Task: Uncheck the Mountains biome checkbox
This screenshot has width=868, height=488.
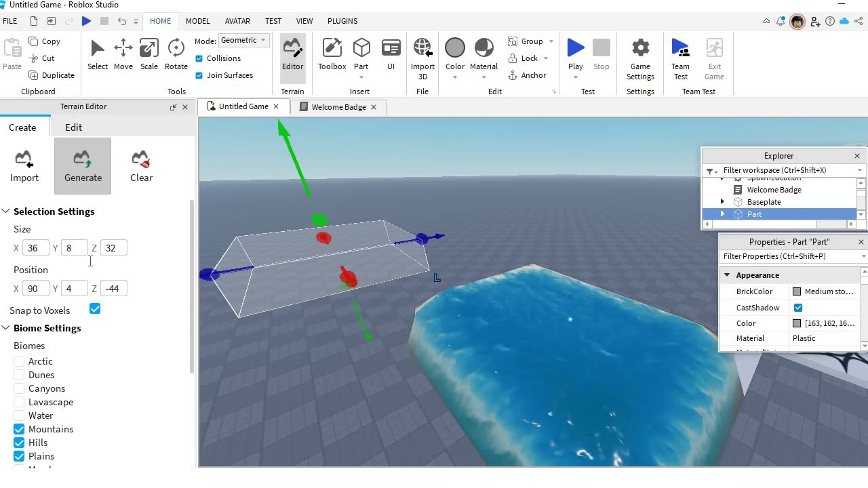Action: (19, 429)
